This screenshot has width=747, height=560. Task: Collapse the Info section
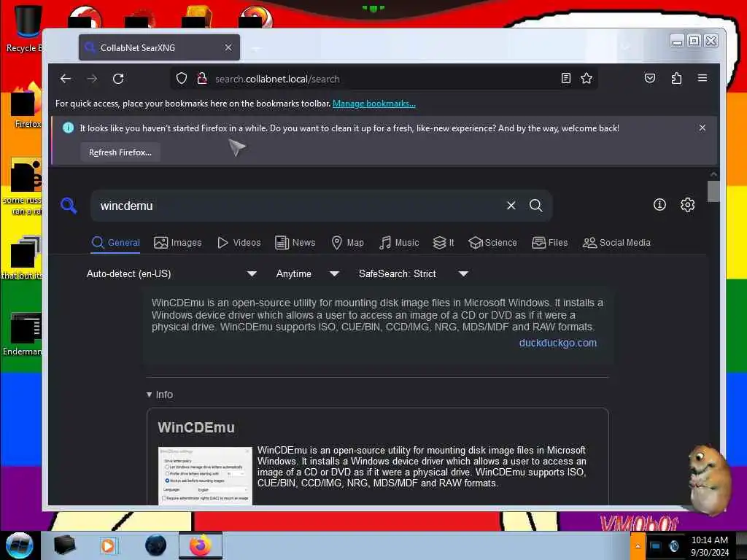tap(160, 394)
